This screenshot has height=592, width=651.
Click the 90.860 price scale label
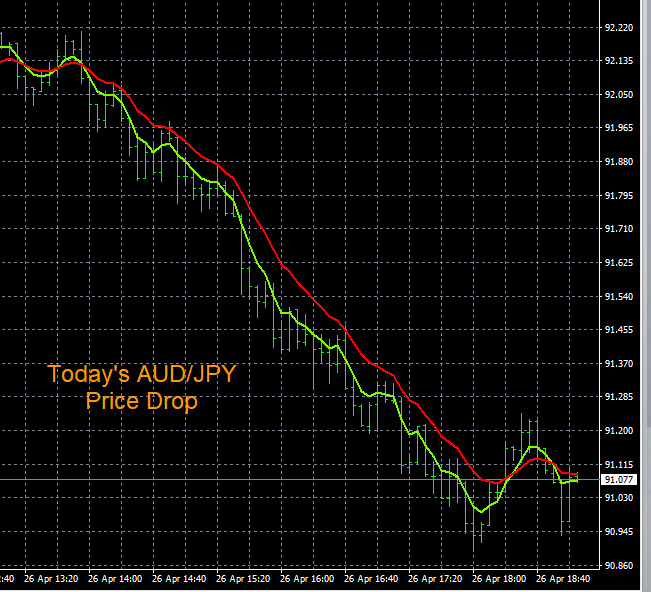(620, 565)
